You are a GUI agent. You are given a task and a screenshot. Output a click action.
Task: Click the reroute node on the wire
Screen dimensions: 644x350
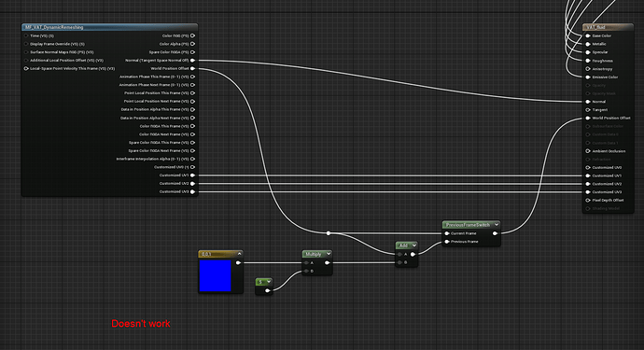[x=329, y=233]
